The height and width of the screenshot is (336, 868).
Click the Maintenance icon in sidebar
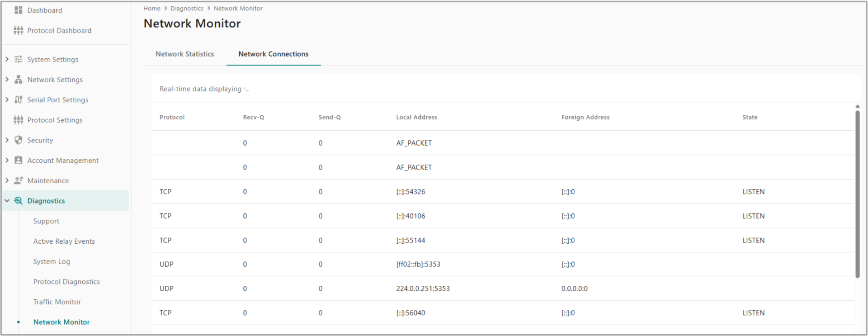(18, 180)
